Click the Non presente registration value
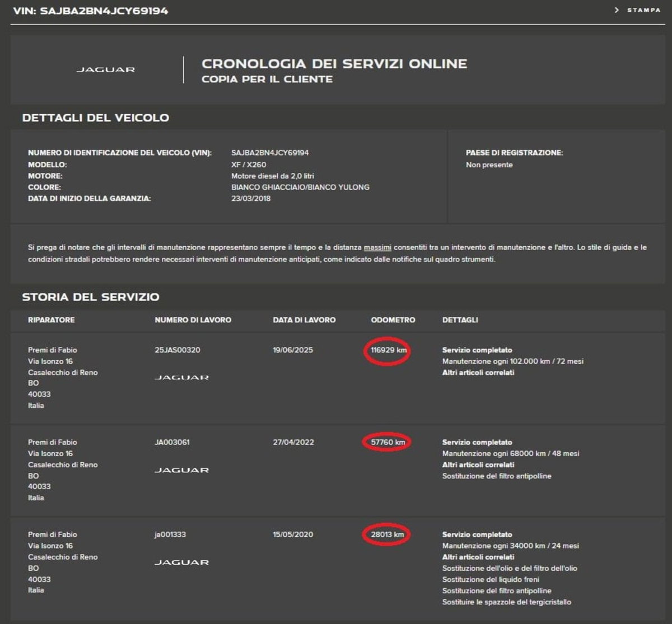This screenshot has width=672, height=624. (489, 165)
